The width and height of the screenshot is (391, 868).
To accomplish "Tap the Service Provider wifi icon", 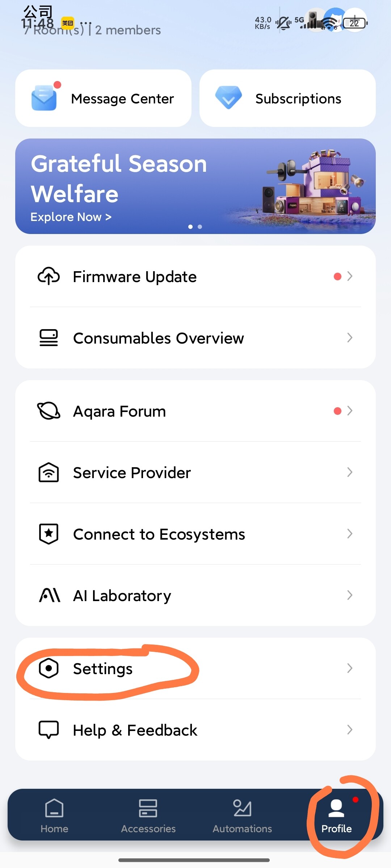I will click(x=49, y=472).
